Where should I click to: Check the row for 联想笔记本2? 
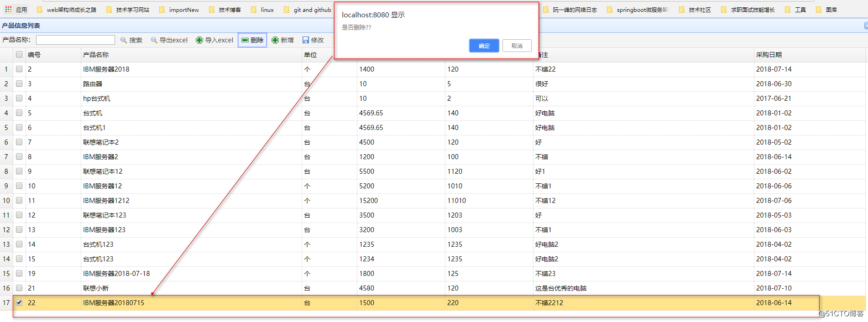coord(19,142)
